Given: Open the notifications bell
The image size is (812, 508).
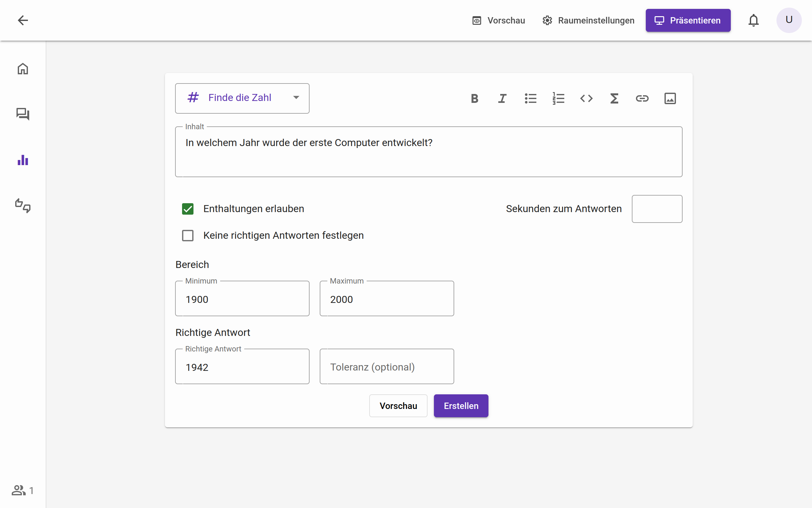Looking at the screenshot, I should click(754, 20).
